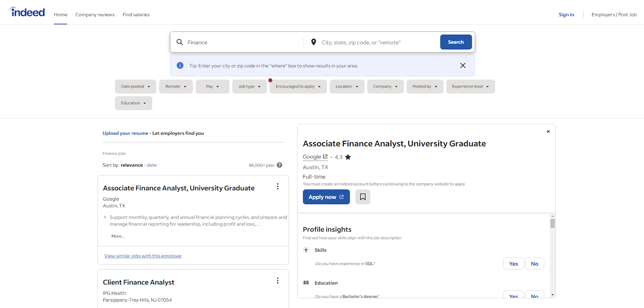The height and width of the screenshot is (308, 644).
Task: Expand the Experience level filter
Action: coord(470,86)
